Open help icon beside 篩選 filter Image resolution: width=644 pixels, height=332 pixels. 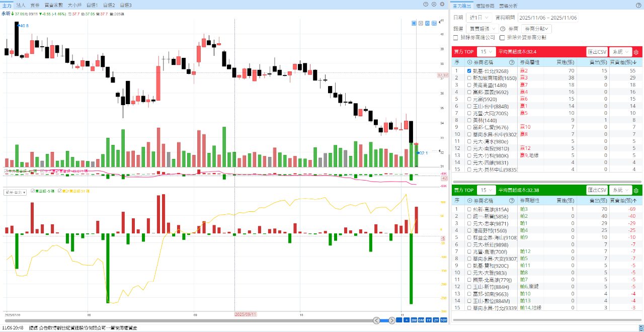[x=503, y=29]
